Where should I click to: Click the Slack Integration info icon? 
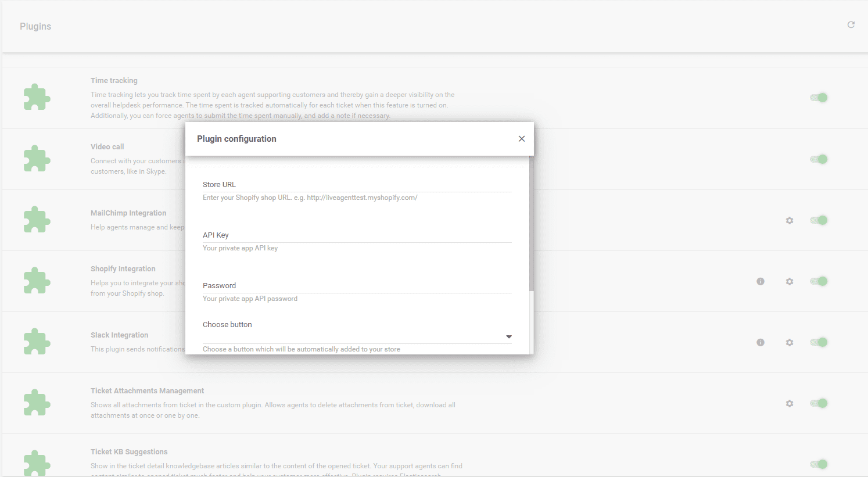(761, 342)
